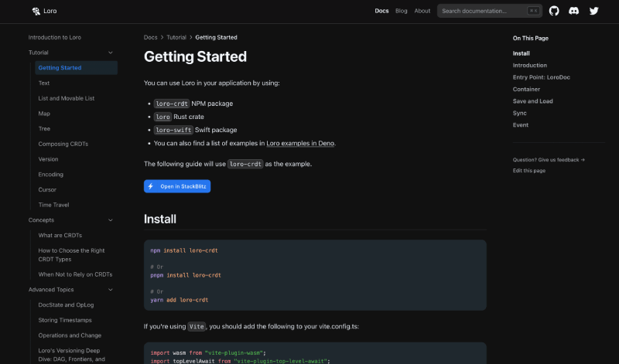Click Question? Give us feedback link
Screen dimensions: 619x364
pyautogui.click(x=549, y=160)
